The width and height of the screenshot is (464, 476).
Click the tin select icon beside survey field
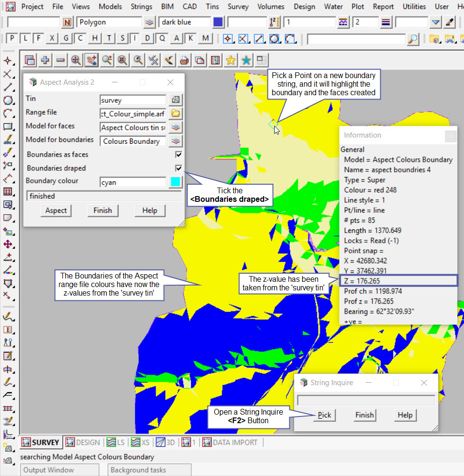[176, 100]
